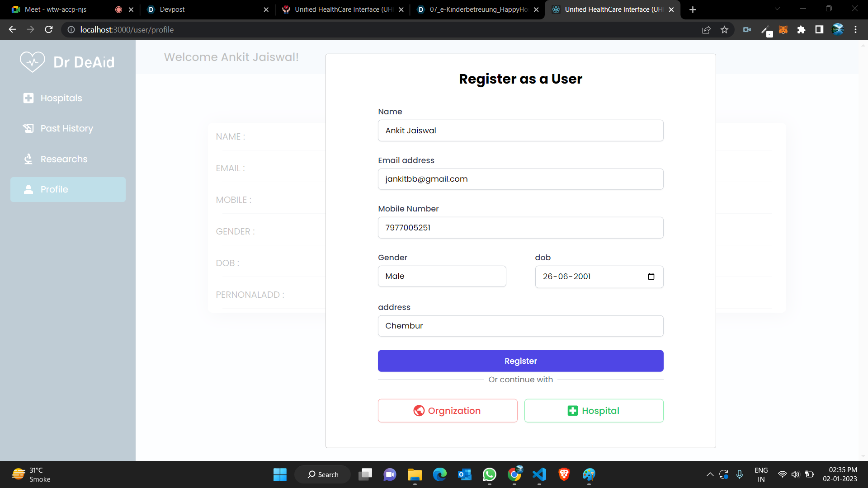
Task: Click the address field containing Chembur
Action: tap(520, 326)
